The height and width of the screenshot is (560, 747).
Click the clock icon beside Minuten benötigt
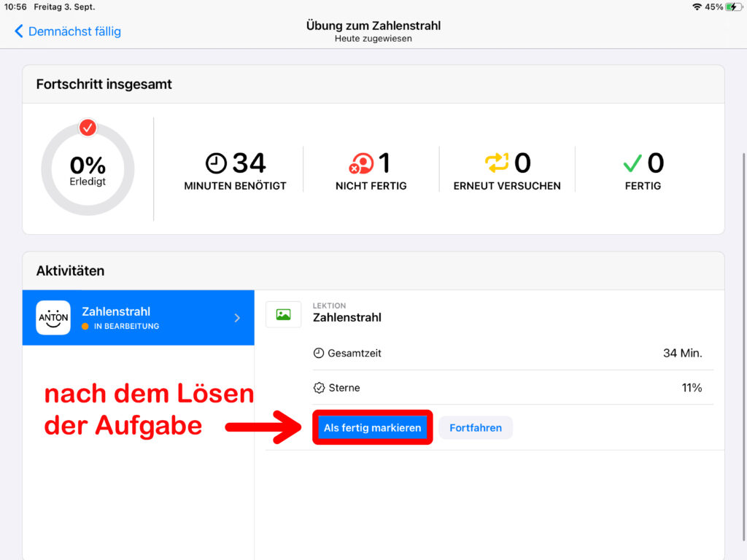(216, 163)
